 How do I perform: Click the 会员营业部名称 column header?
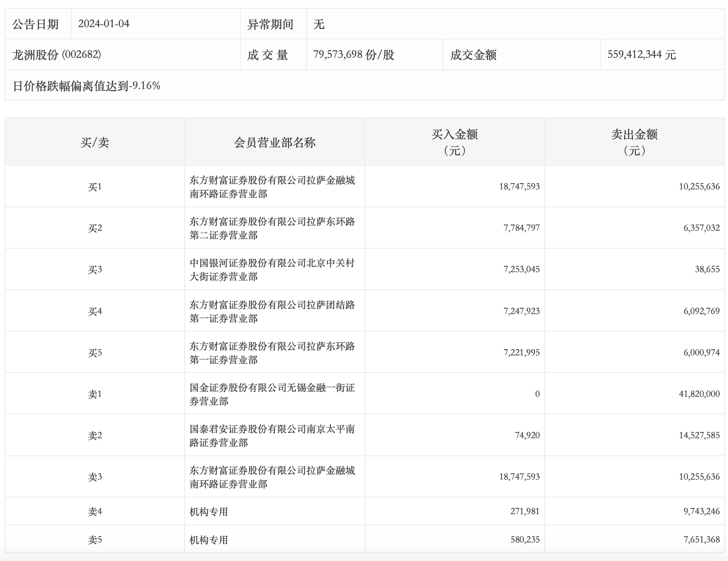275,142
